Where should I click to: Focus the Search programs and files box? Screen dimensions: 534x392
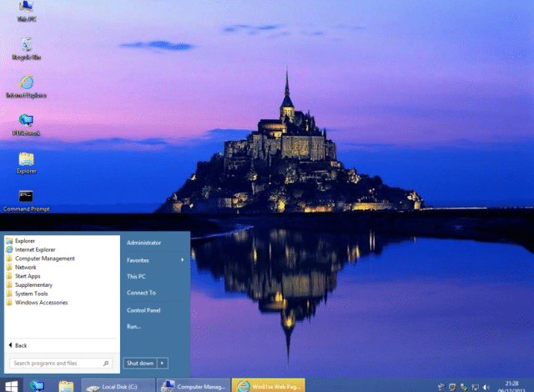tap(61, 363)
